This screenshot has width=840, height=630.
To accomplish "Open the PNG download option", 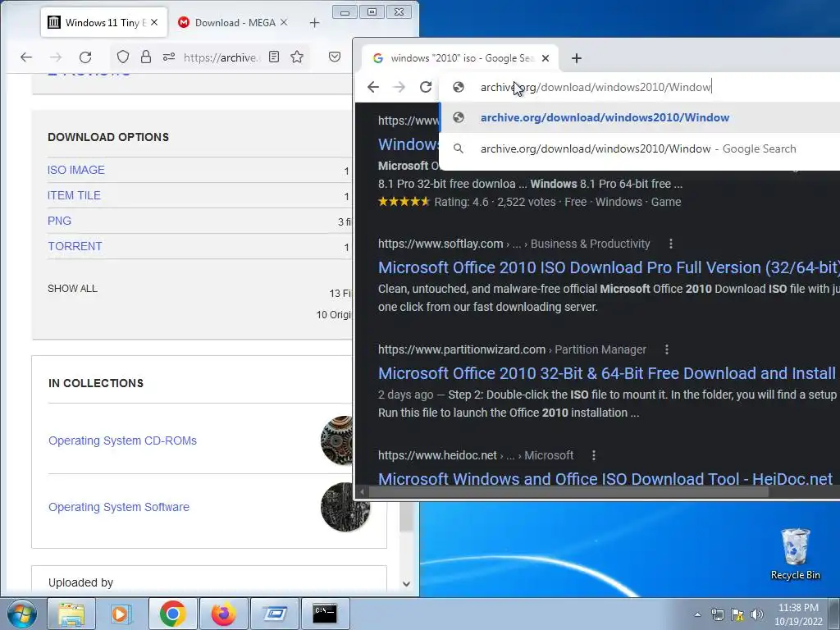I will (59, 221).
